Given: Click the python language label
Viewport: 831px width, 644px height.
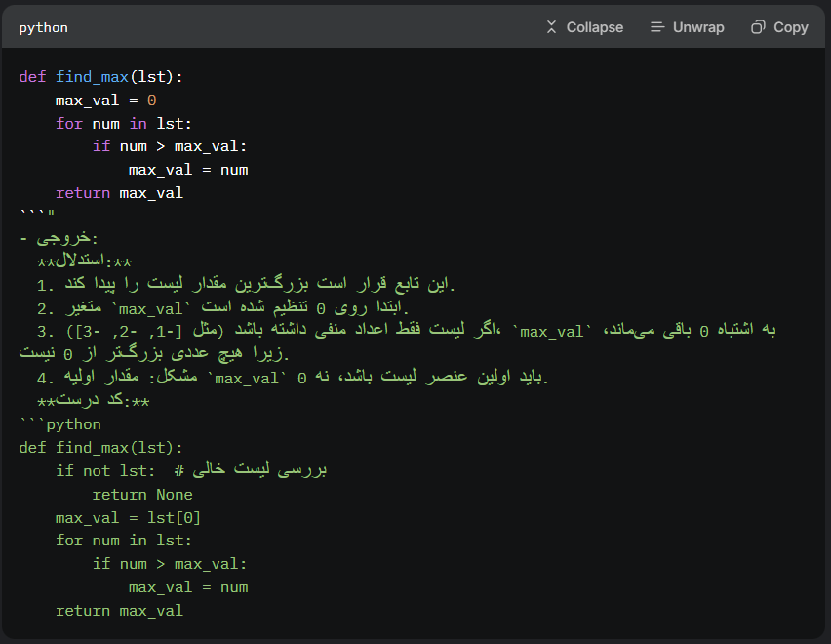Looking at the screenshot, I should (x=44, y=28).
